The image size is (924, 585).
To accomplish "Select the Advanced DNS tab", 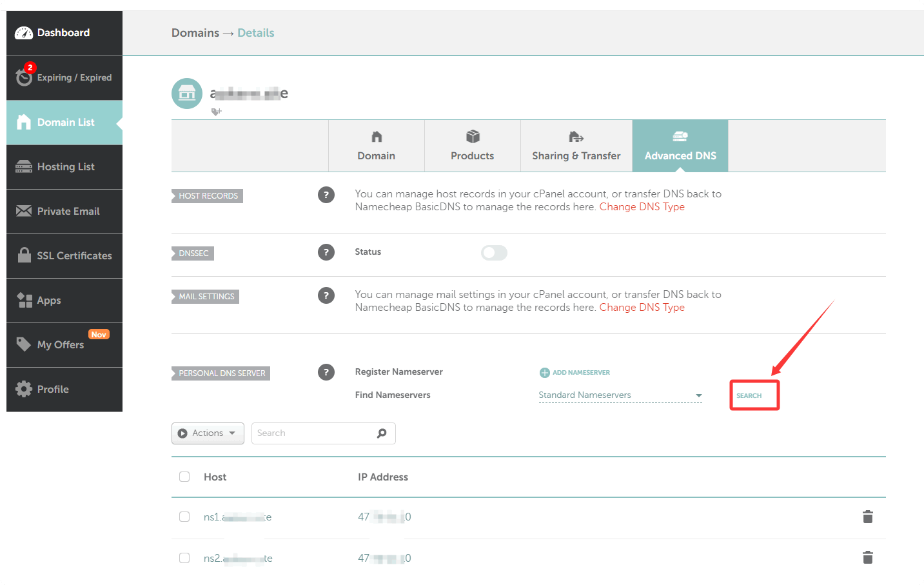I will [x=680, y=146].
